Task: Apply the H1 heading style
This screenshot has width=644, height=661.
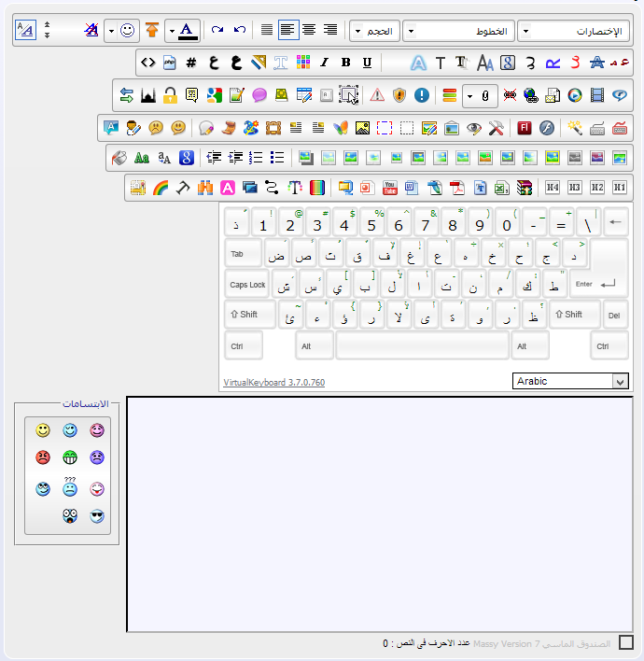Action: [x=620, y=188]
